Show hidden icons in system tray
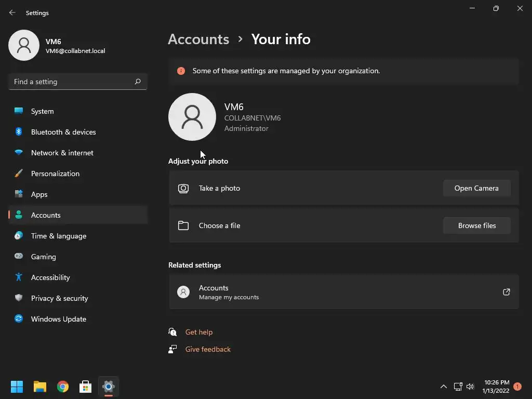532x399 pixels. pyautogui.click(x=443, y=387)
